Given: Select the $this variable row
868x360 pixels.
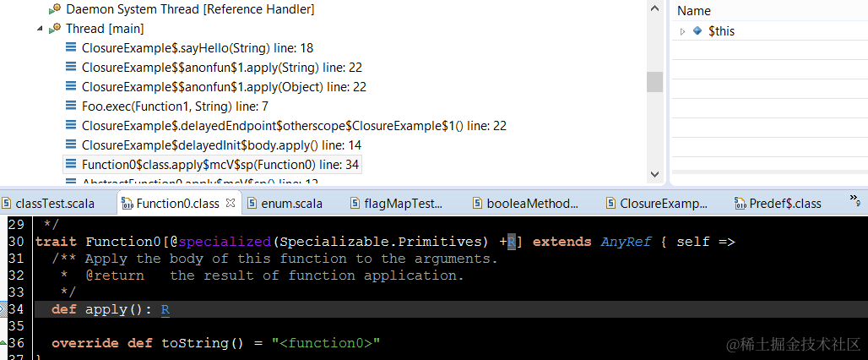Looking at the screenshot, I should click(x=769, y=31).
